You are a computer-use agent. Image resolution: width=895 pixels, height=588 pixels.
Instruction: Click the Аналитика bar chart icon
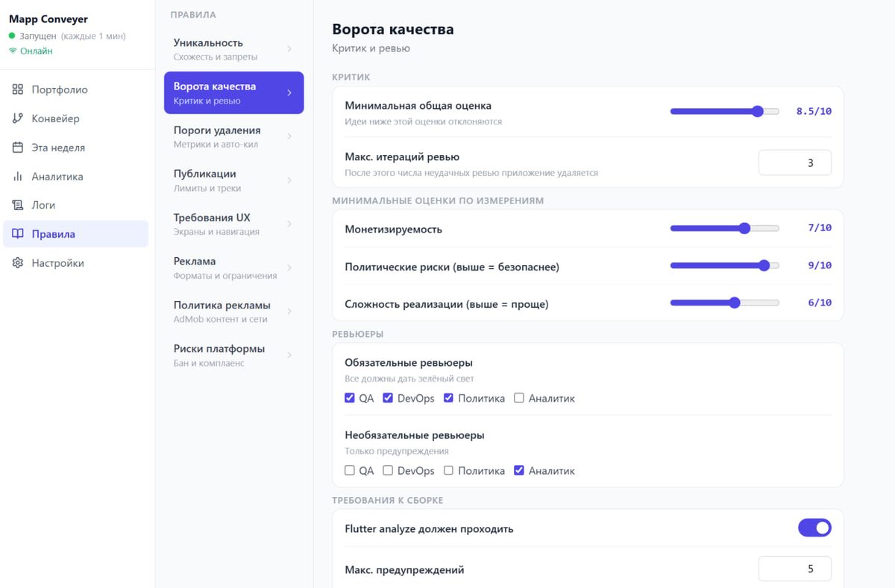click(x=18, y=177)
